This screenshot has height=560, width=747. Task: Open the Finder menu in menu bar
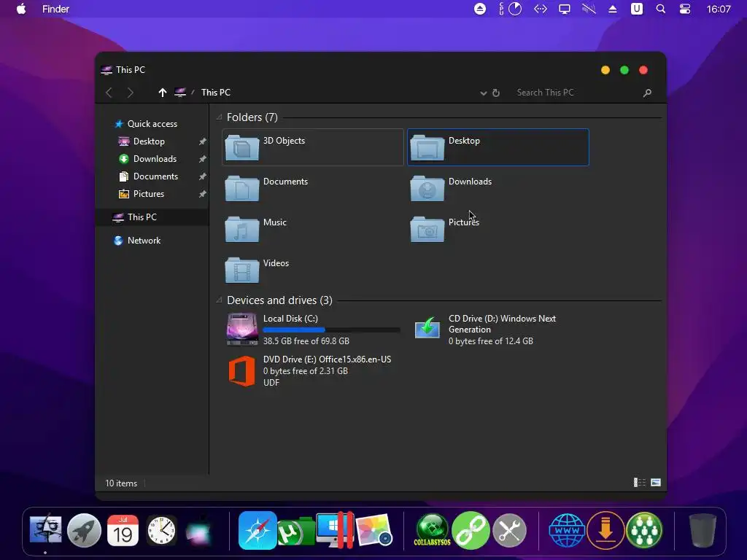click(55, 9)
